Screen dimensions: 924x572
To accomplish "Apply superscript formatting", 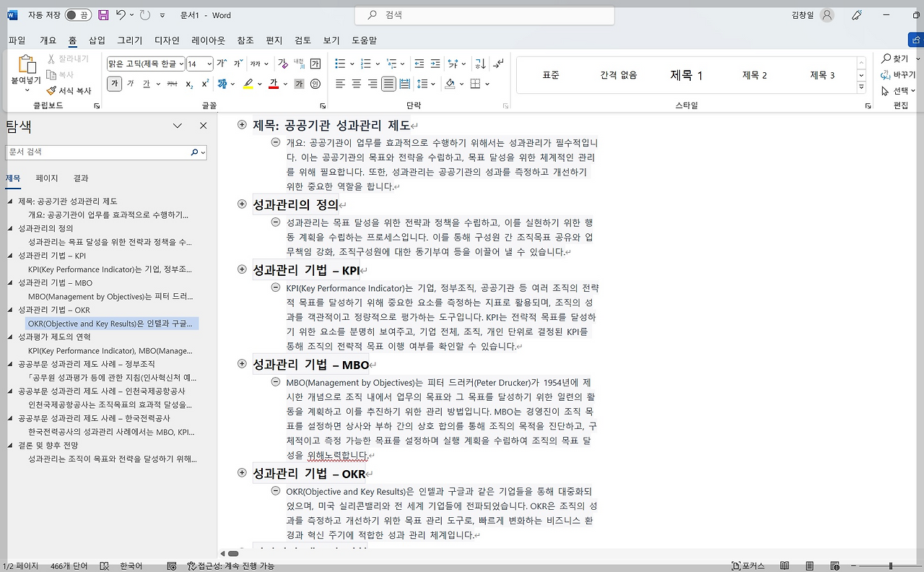I will 206,84.
